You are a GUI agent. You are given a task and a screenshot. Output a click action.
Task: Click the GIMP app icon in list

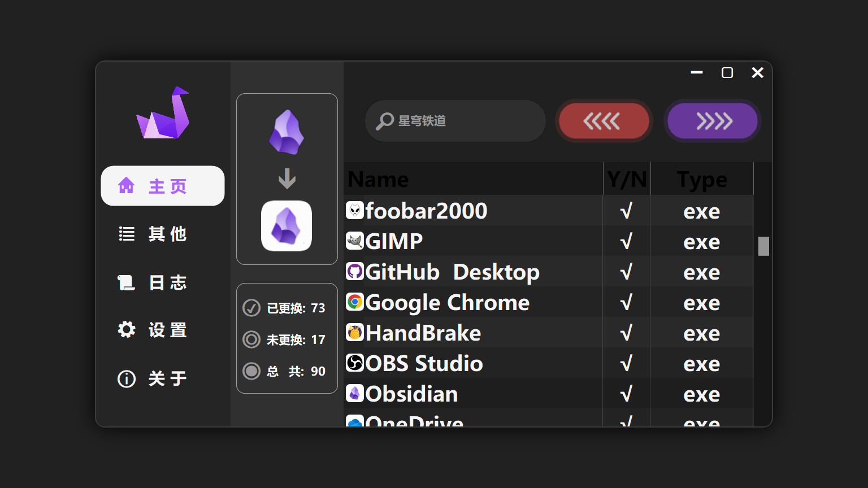[354, 241]
